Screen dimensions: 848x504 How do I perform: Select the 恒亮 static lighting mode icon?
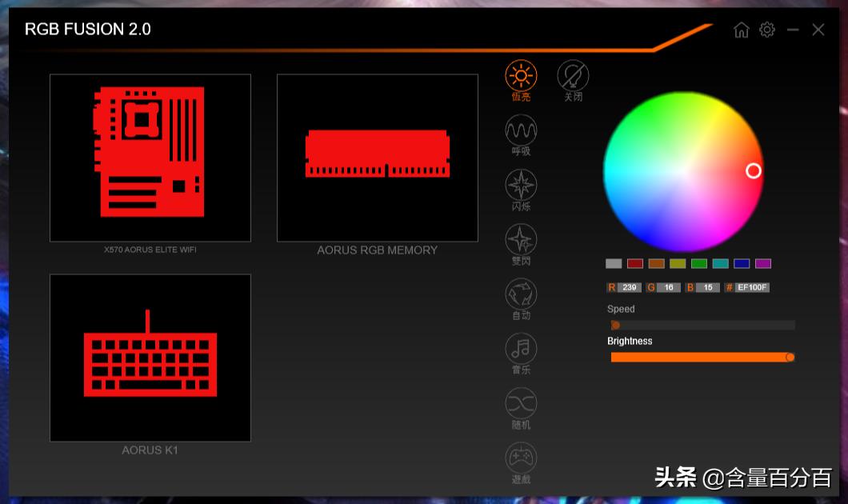click(x=521, y=75)
